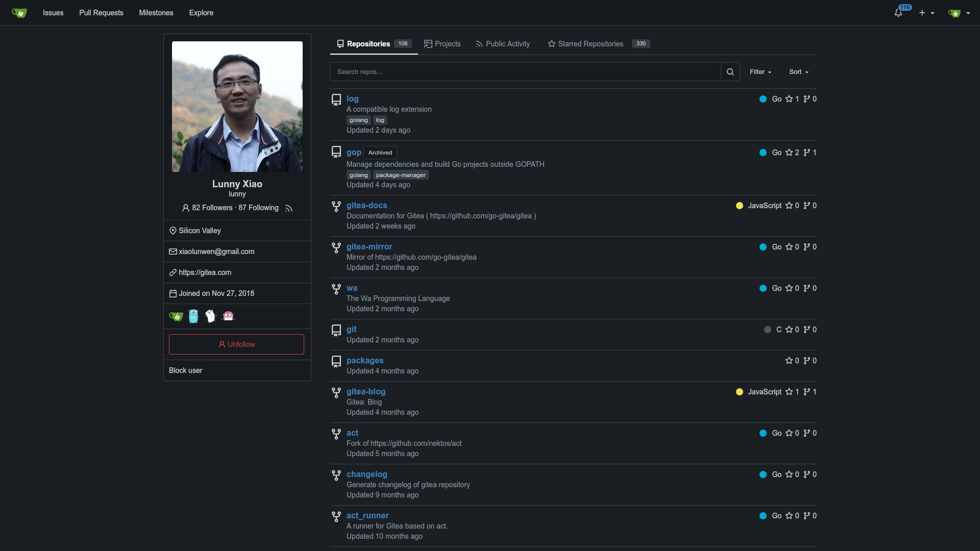
Task: Click the fork icon next to gitea-docs
Action: (x=336, y=206)
